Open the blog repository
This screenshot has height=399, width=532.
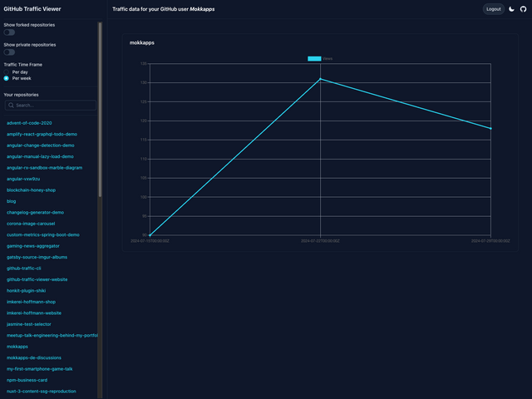coord(11,201)
